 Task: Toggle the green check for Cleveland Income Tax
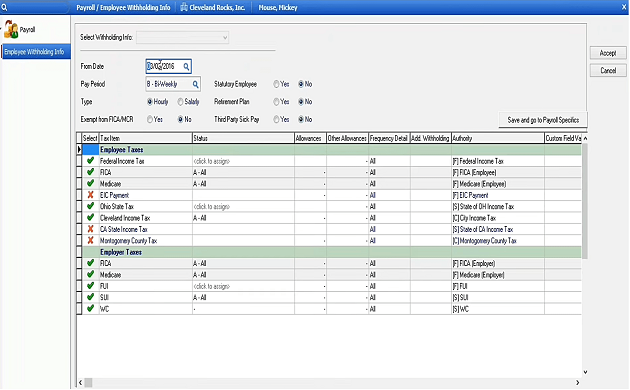coord(90,218)
